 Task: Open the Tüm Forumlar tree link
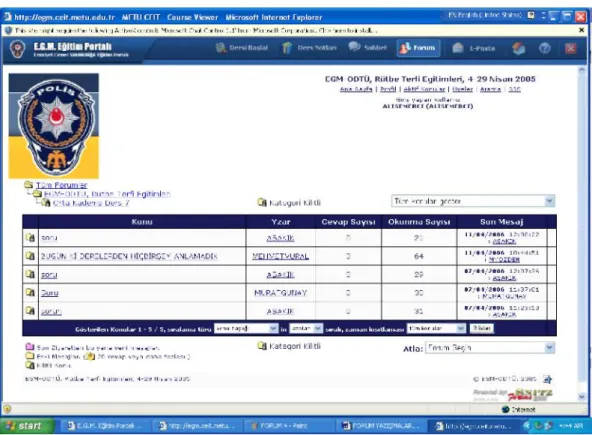(62, 185)
